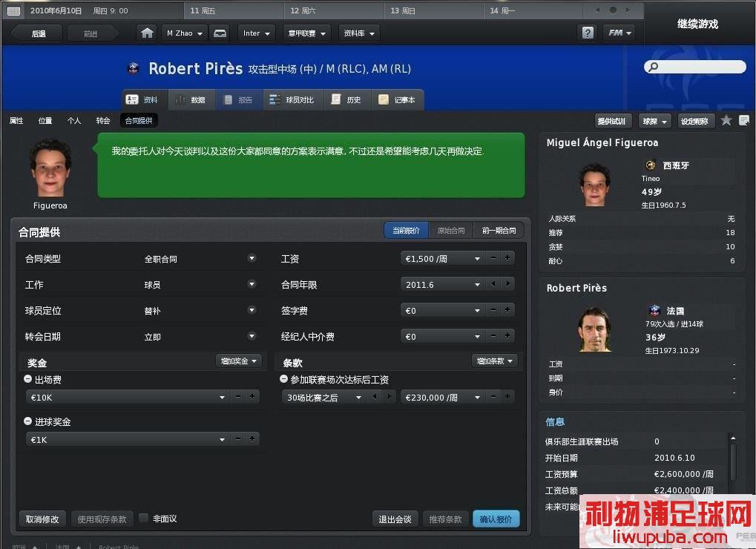
Task: Decrease 进球奖金 €1K with minus
Action: pos(237,439)
